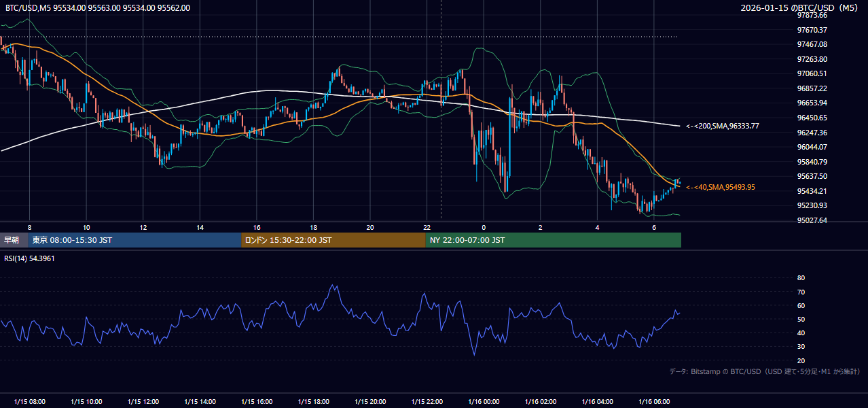Viewport: 868px width, 408px height.
Task: Click price axis label 97060.51
Action: tap(812, 73)
